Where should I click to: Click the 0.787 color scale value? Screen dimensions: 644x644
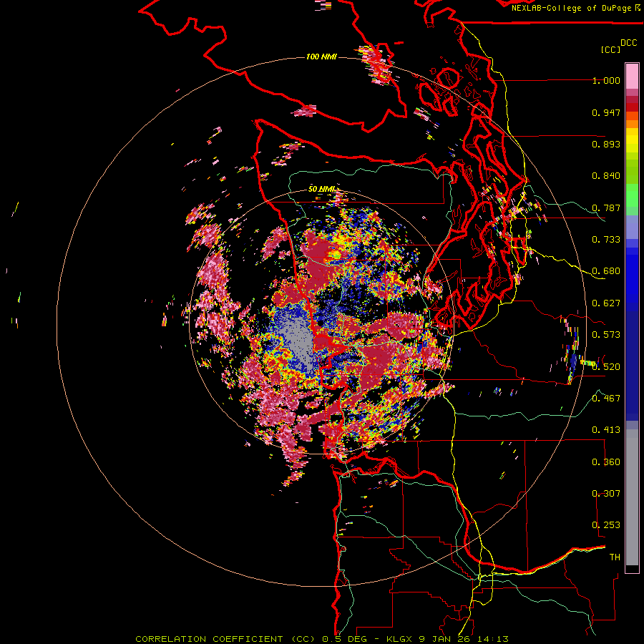click(606, 208)
